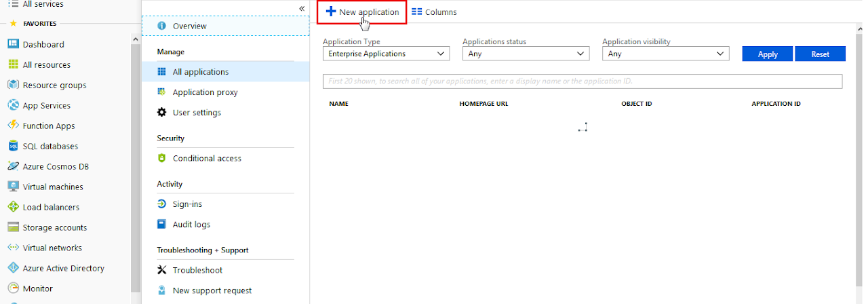Screen dimensions: 868x304
Task: Click the Favorites star icon
Action: pyautogui.click(x=13, y=23)
